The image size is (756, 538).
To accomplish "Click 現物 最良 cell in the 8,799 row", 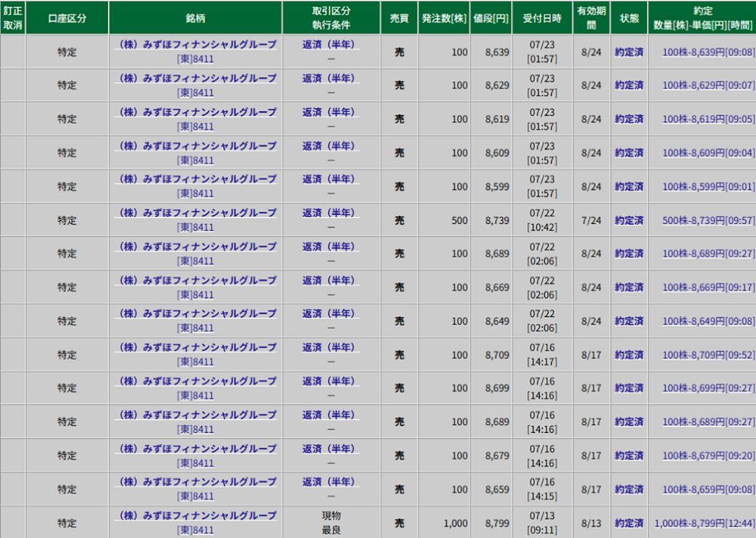I will [331, 523].
